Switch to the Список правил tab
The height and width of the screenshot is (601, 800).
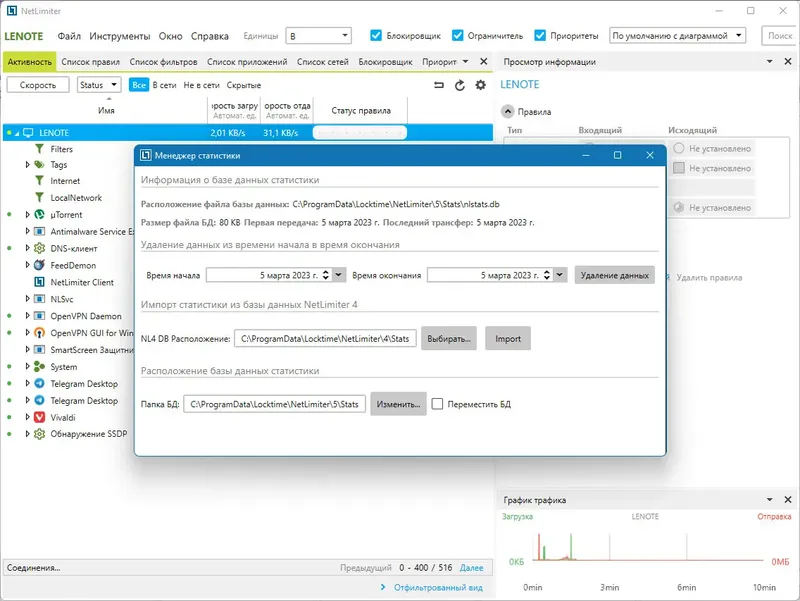pyautogui.click(x=90, y=62)
